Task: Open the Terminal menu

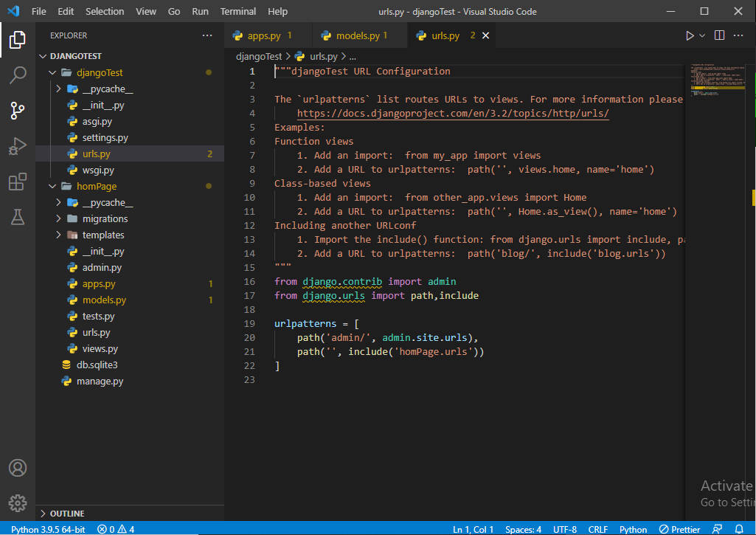Action: click(238, 11)
